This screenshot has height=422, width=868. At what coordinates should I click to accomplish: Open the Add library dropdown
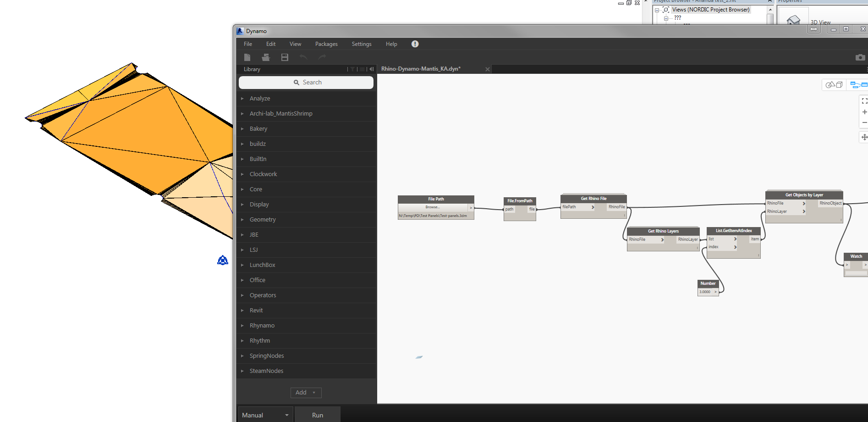pyautogui.click(x=306, y=393)
